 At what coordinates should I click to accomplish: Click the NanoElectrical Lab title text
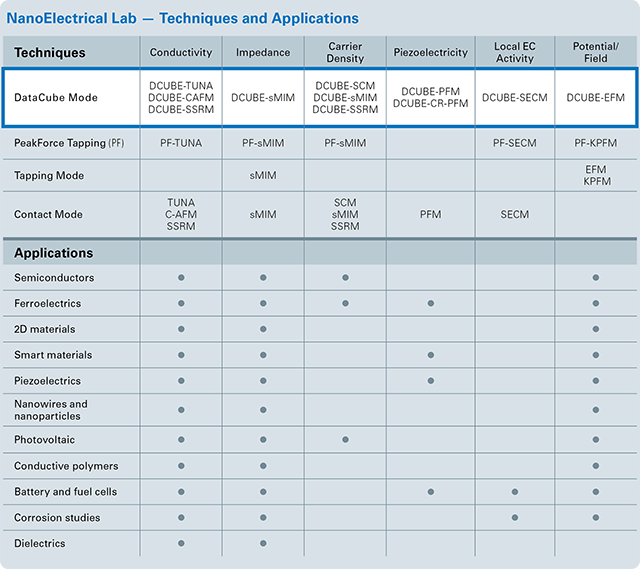(x=182, y=18)
